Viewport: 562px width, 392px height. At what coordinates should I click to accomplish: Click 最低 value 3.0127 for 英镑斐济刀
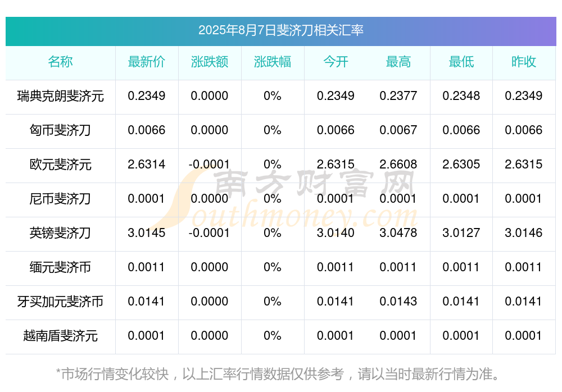[461, 233]
